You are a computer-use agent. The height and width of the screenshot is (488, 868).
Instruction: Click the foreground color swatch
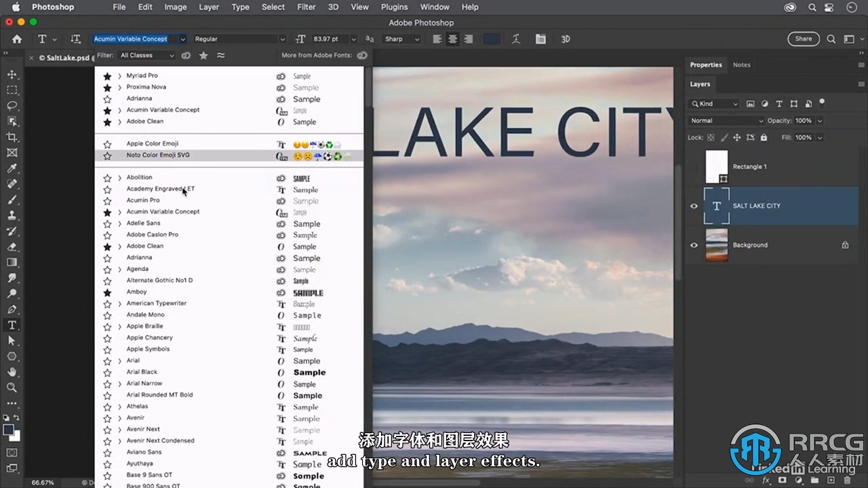[9, 430]
